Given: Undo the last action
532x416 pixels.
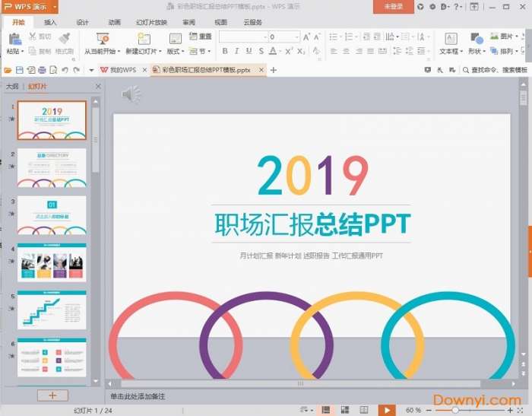Looking at the screenshot, I should (65, 70).
